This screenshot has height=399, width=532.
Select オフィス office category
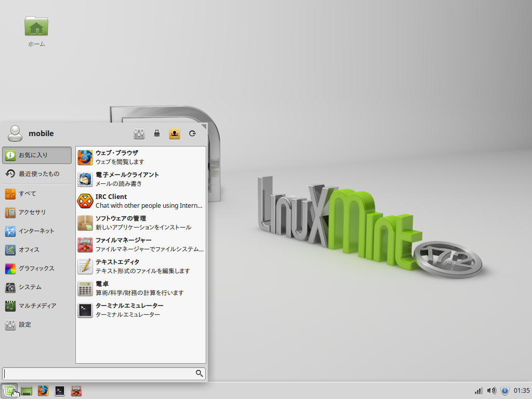[x=37, y=250]
